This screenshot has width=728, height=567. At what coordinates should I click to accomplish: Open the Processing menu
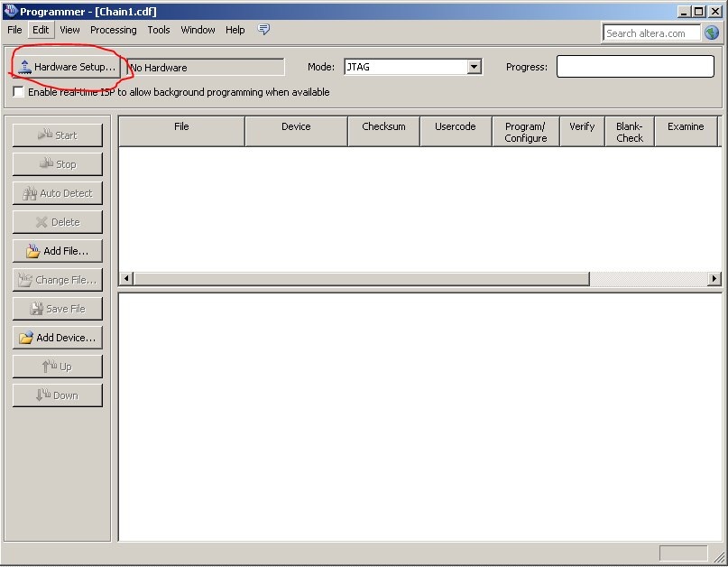[x=113, y=30]
